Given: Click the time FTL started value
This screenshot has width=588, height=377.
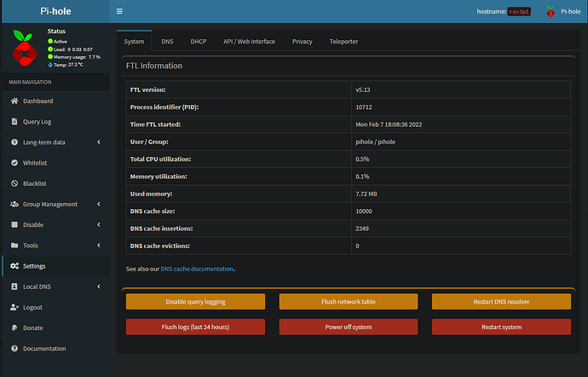Looking at the screenshot, I should 389,125.
